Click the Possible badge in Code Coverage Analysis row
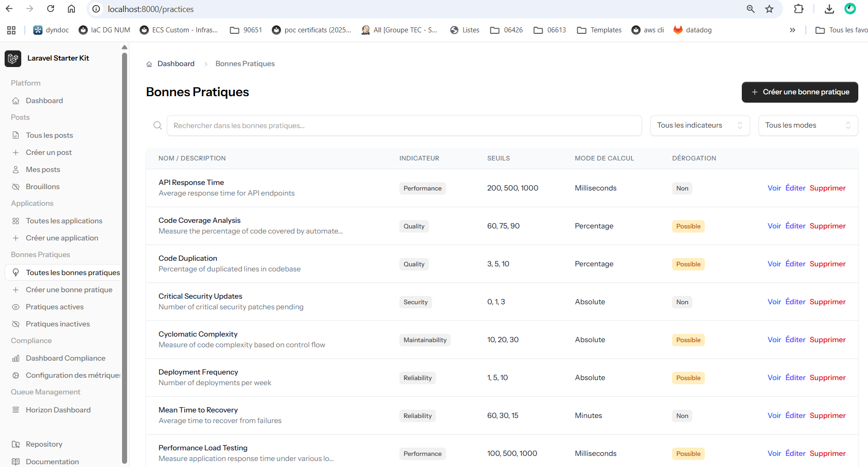The image size is (868, 467). 688,226
